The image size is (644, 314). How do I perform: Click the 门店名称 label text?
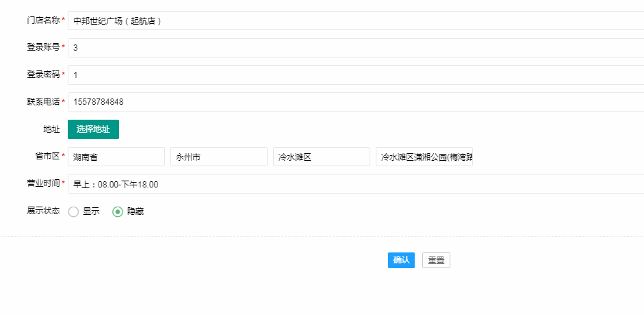[x=43, y=21]
